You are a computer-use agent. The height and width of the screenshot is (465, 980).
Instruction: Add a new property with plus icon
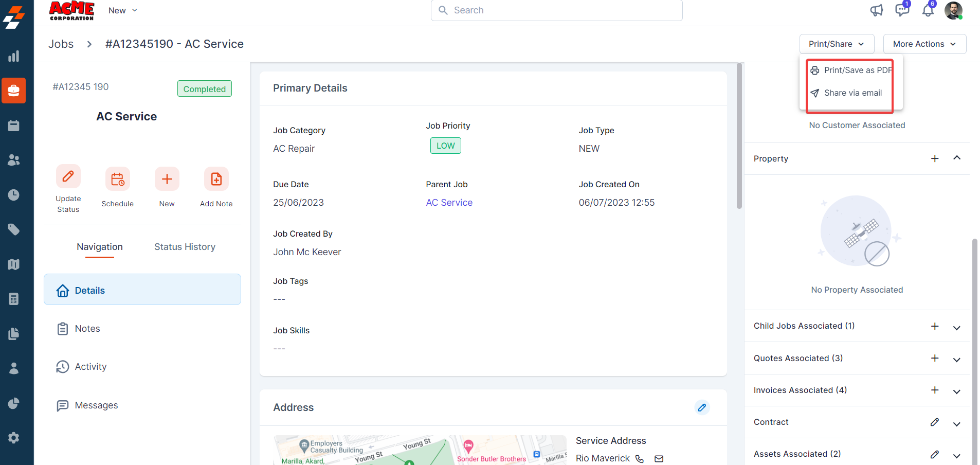(x=935, y=158)
